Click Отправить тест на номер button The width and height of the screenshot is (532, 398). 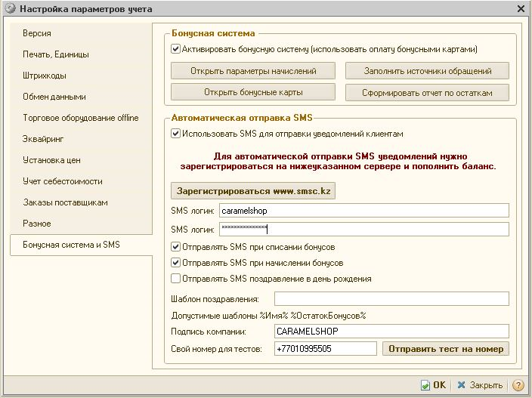pyautogui.click(x=446, y=348)
